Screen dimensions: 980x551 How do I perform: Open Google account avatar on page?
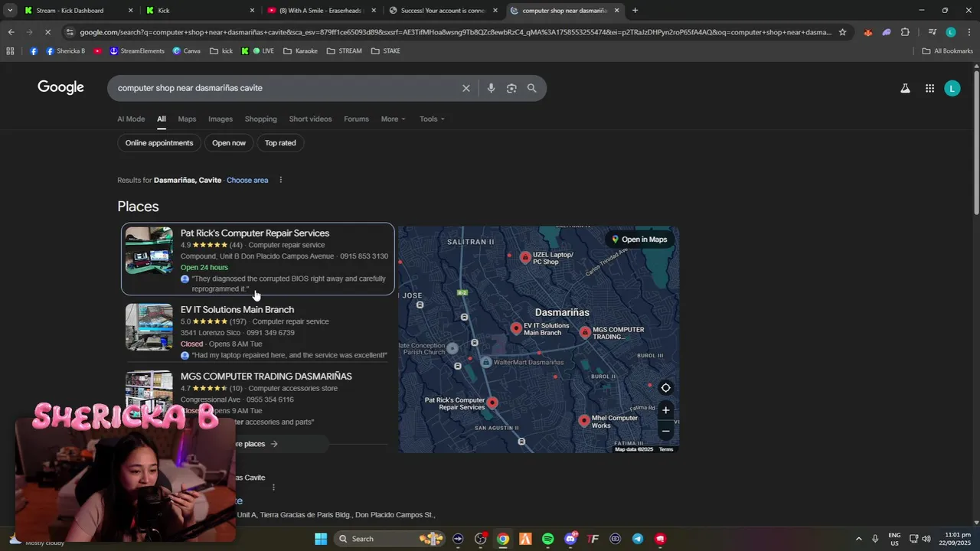coord(952,89)
